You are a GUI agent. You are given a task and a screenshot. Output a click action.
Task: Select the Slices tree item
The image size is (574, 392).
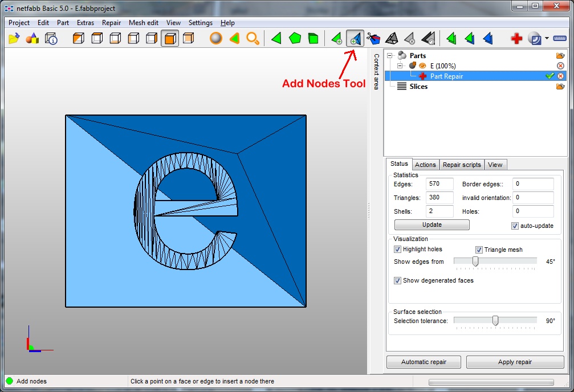click(418, 87)
